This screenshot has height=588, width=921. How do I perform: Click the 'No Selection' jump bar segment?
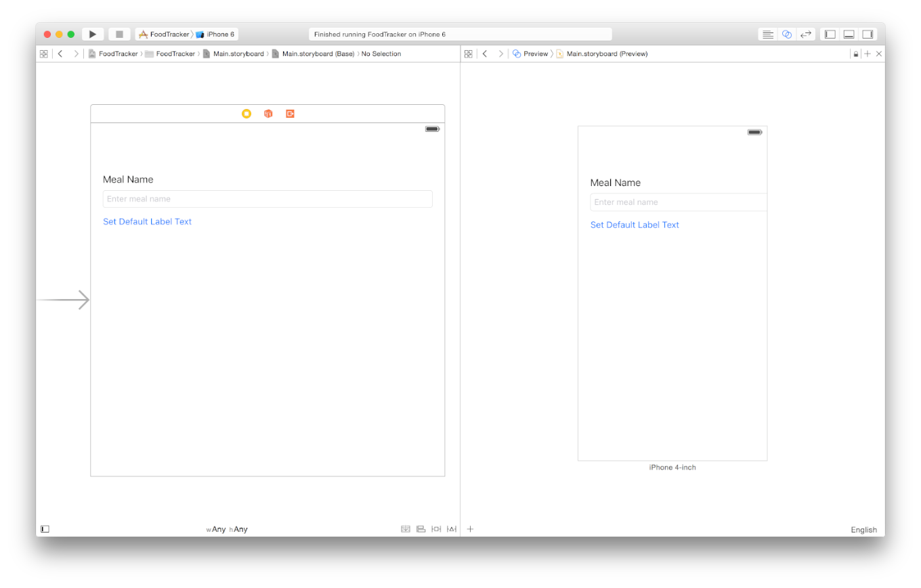[x=381, y=53]
